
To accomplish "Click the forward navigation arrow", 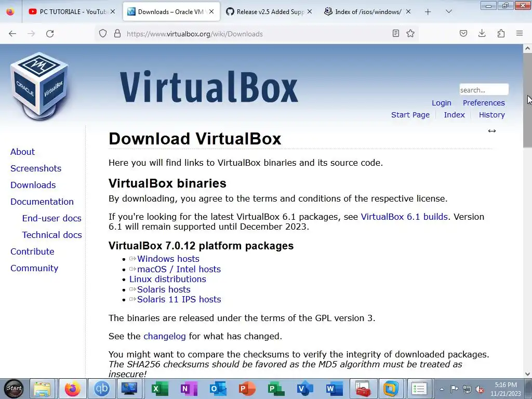I will click(x=31, y=34).
